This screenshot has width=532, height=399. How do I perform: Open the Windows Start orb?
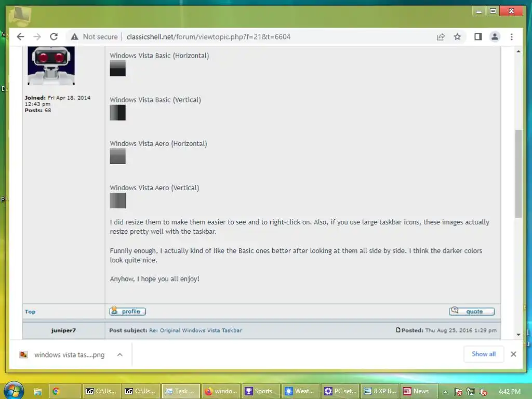click(x=14, y=391)
